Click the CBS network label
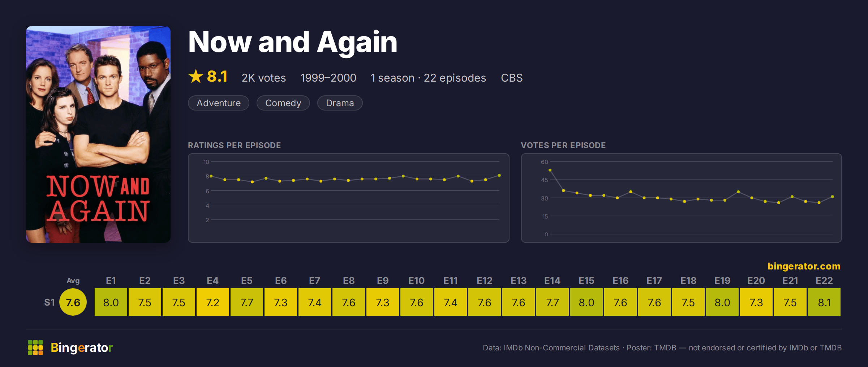Screen dimensions: 868x367 [512, 78]
